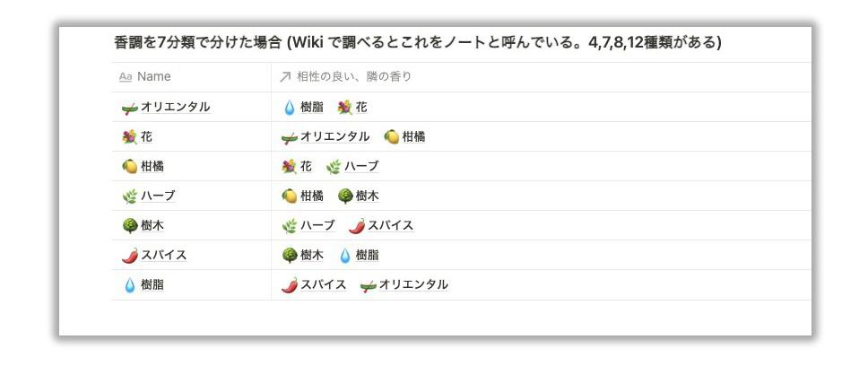The image size is (868, 366).
Task: Click the tree icon in the 樹木 Name row
Action: coord(129,226)
